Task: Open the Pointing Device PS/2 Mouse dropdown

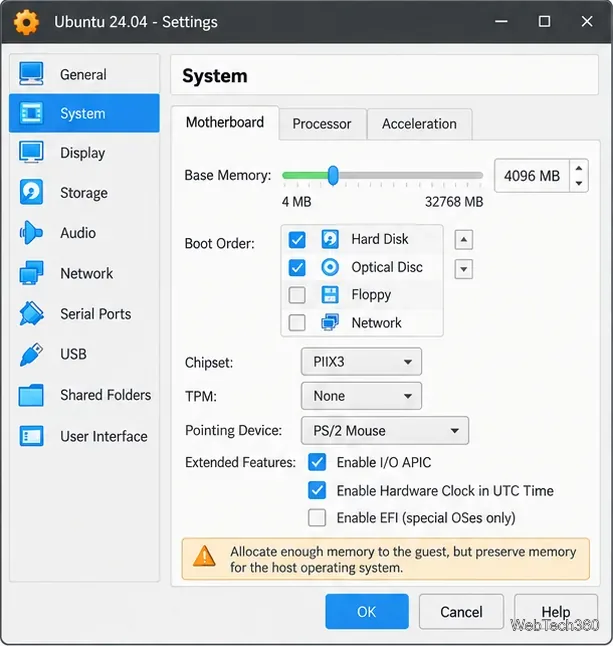Action: (385, 431)
